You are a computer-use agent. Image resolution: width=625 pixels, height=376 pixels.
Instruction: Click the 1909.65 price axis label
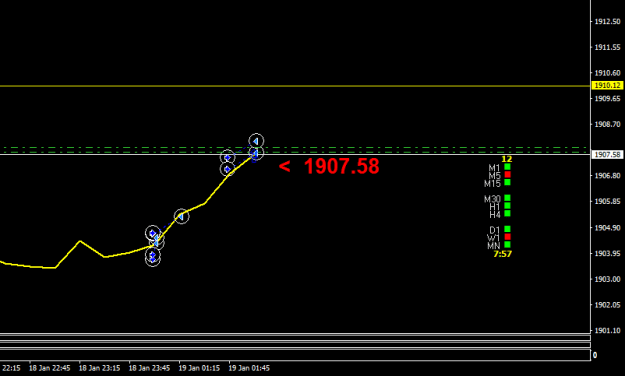[607, 98]
